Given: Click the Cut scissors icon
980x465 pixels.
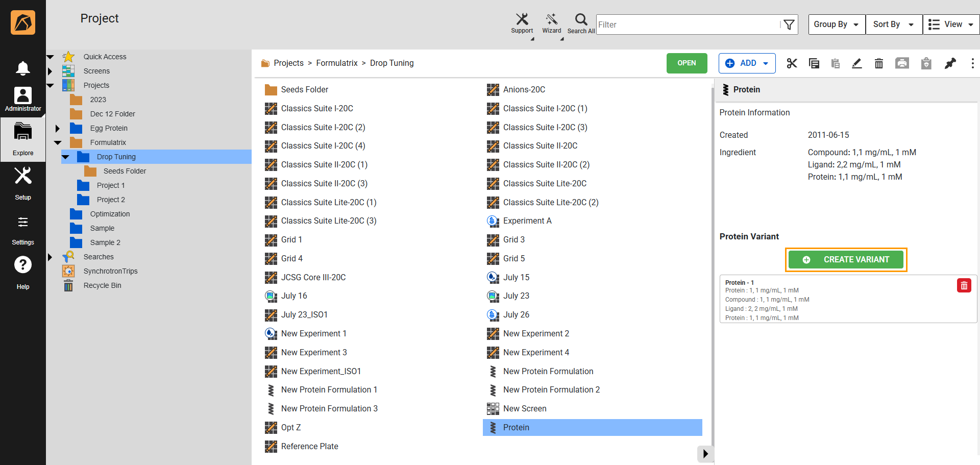Looking at the screenshot, I should (x=792, y=63).
